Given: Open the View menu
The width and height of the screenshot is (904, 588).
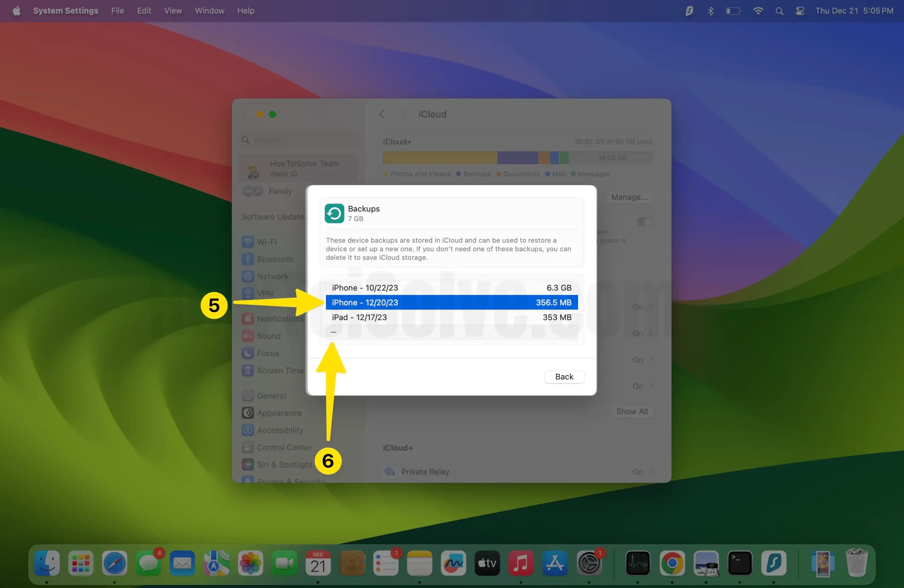Looking at the screenshot, I should (x=173, y=11).
